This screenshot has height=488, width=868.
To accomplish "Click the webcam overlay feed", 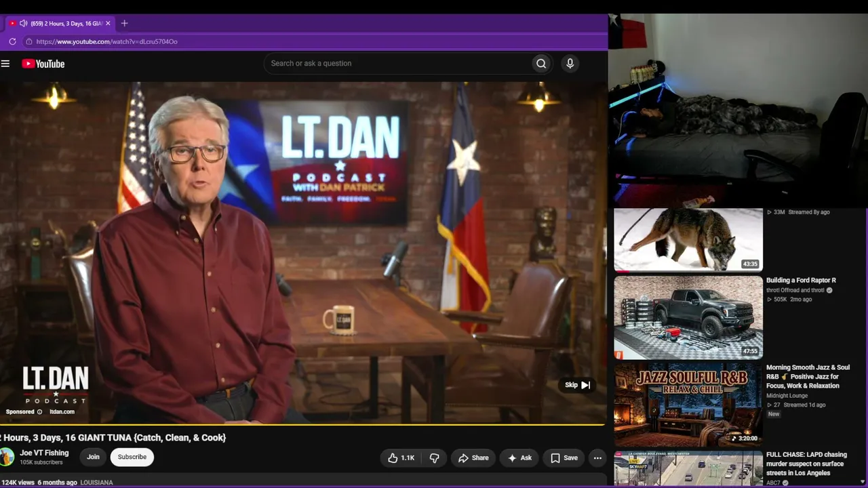I will point(738,110).
